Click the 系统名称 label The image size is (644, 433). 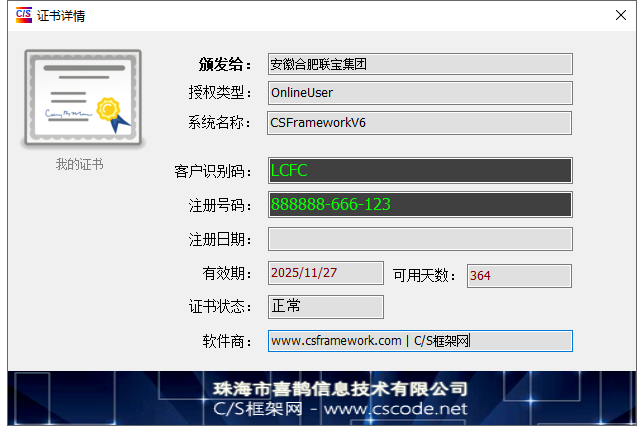point(220,122)
